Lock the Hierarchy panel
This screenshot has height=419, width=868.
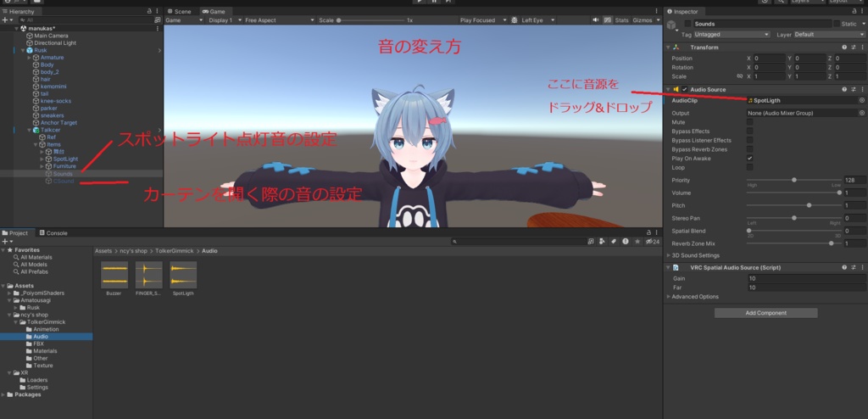pyautogui.click(x=149, y=11)
